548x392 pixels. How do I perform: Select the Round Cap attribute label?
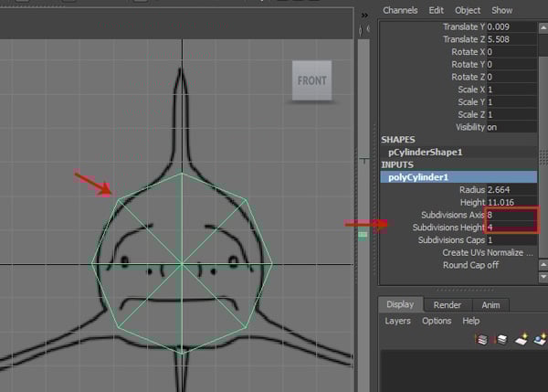[464, 265]
